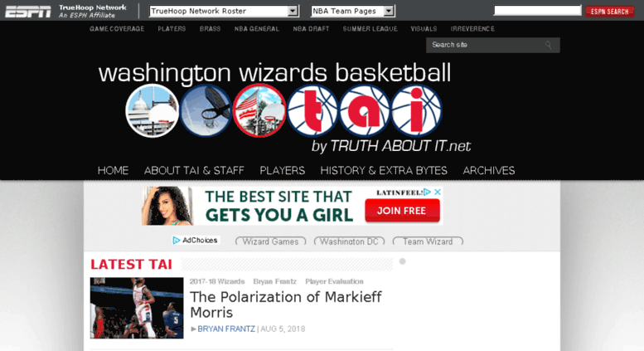Image resolution: width=644 pixels, height=351 pixels.
Task: Open the TrueHoop Network Roster dropdown
Action: [224, 11]
